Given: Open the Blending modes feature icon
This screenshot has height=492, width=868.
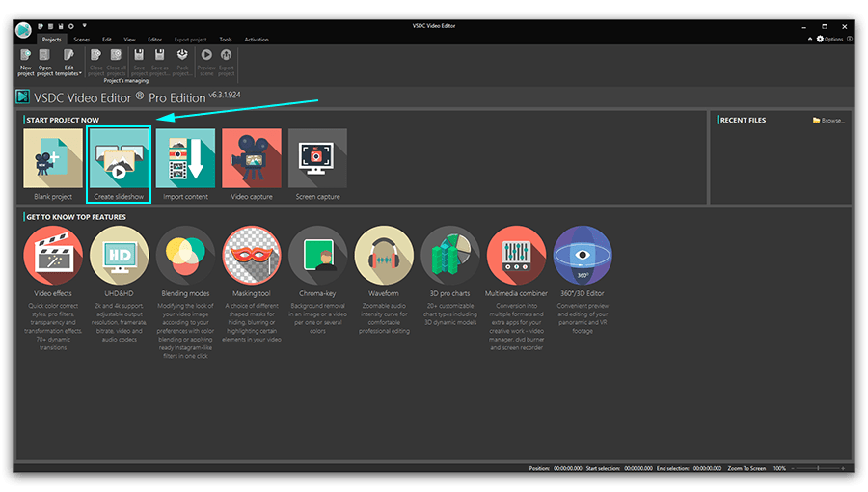Looking at the screenshot, I should [185, 255].
